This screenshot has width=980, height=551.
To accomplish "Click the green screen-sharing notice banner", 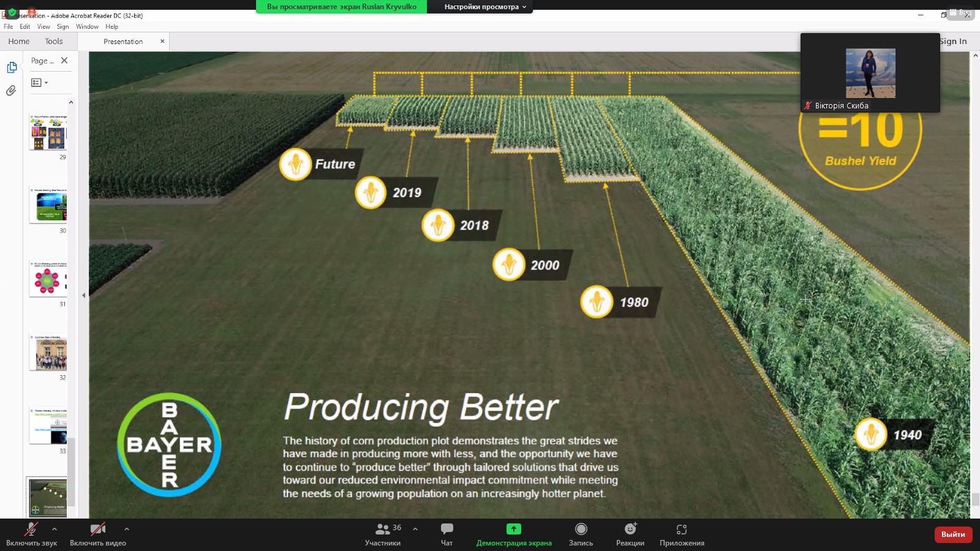I will (342, 7).
